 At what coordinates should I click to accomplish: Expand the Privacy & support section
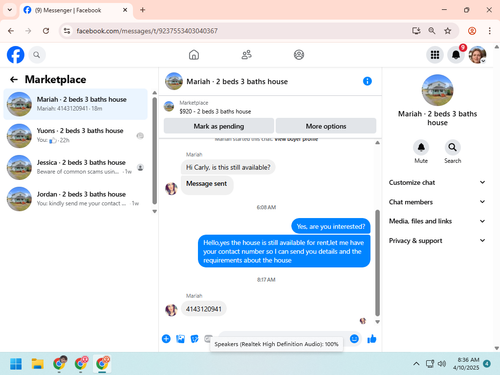(437, 240)
